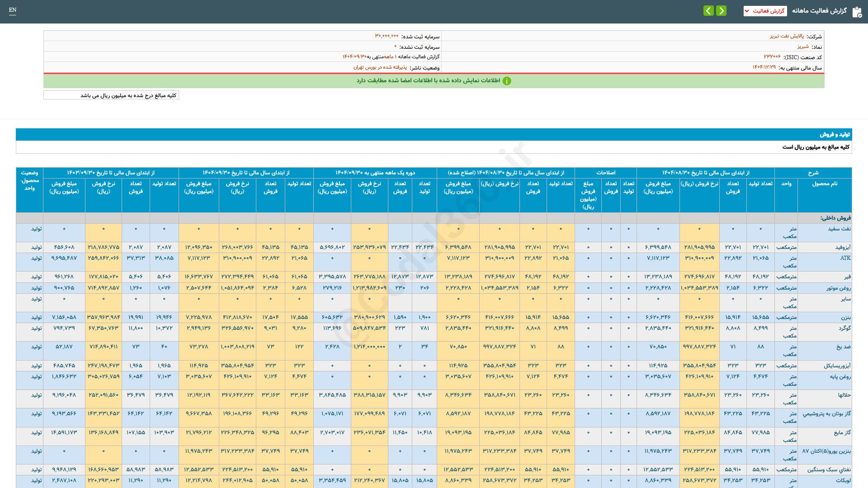This screenshot has width=868, height=488.
Task: Go to next report using right arrow
Action: point(722,11)
